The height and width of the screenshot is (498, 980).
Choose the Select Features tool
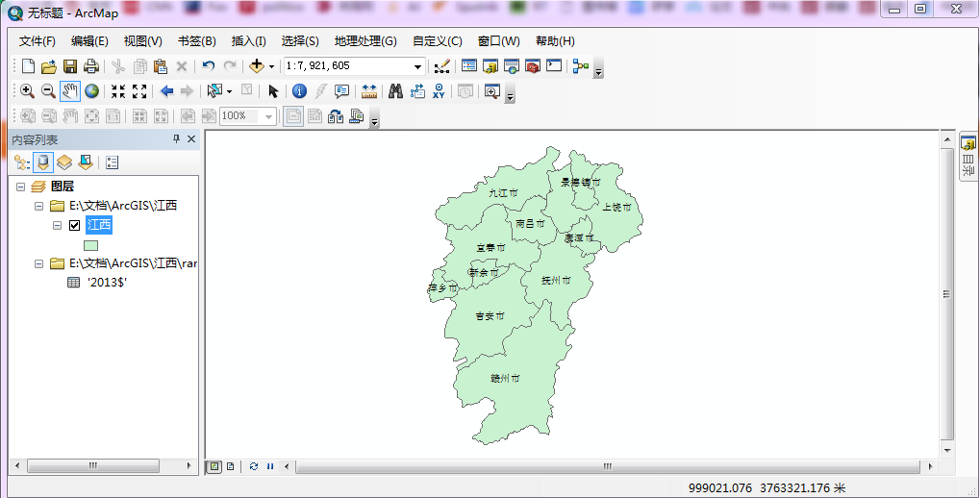pos(214,91)
